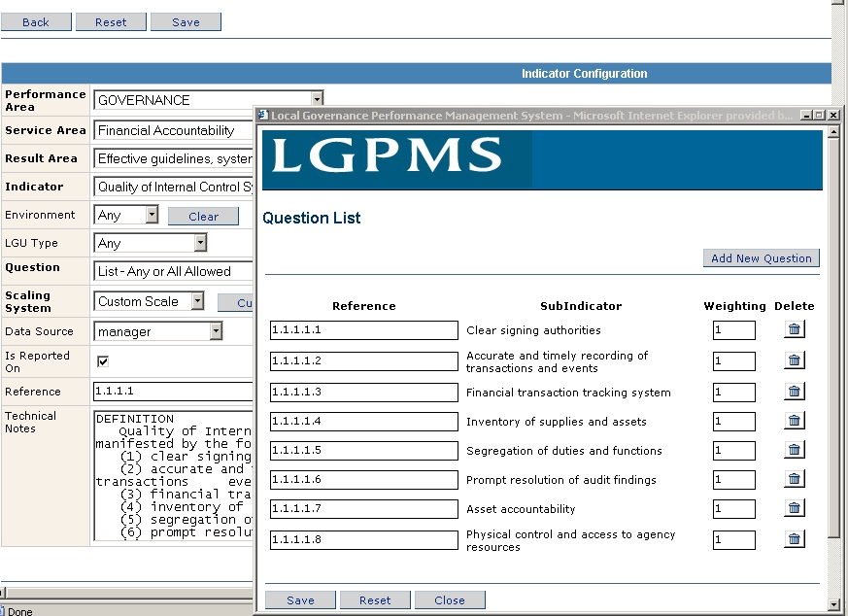This screenshot has height=616, width=848.
Task: Click the Save button on the main page
Action: [186, 22]
